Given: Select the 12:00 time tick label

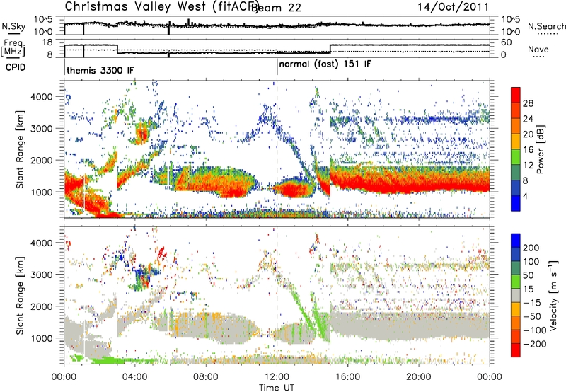Looking at the screenshot, I should click(277, 377).
